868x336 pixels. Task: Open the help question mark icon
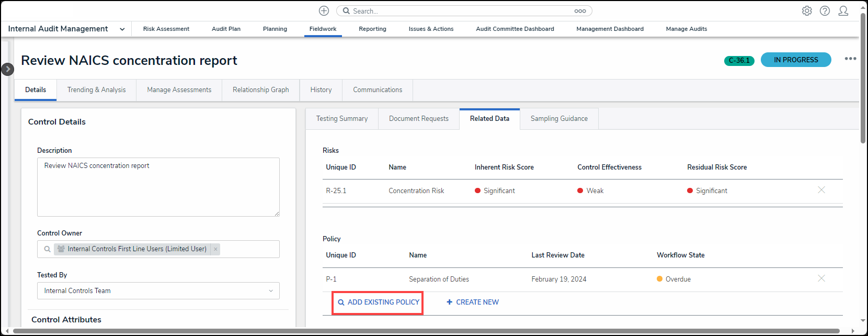[x=825, y=11]
